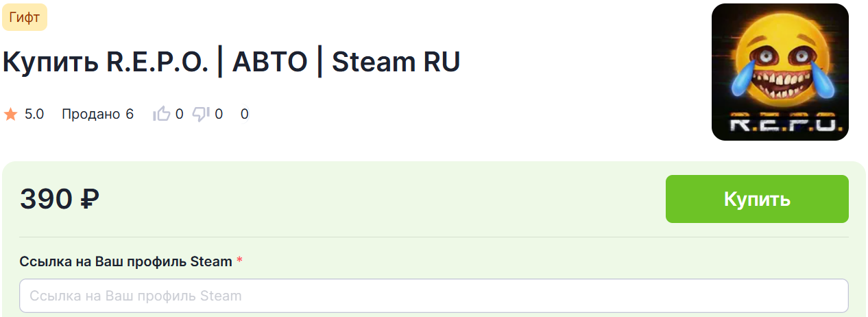
Task: Click the Продано 6 sold counter
Action: 97,115
